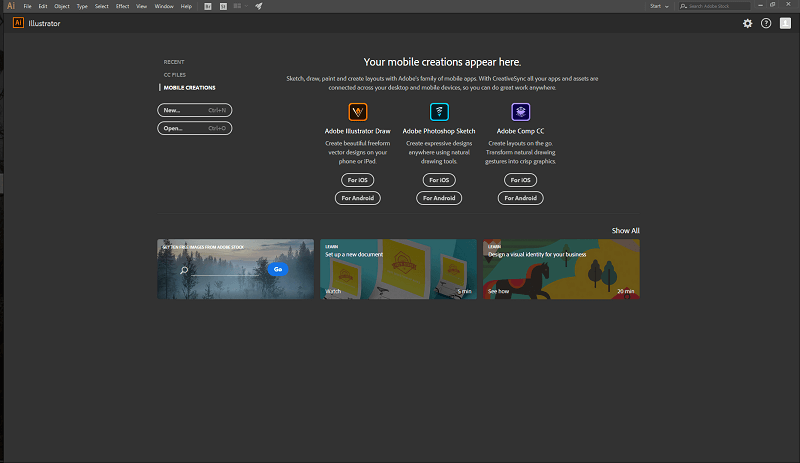Get Illustrator Draw For Android
Image resolution: width=800 pixels, height=463 pixels.
click(358, 198)
